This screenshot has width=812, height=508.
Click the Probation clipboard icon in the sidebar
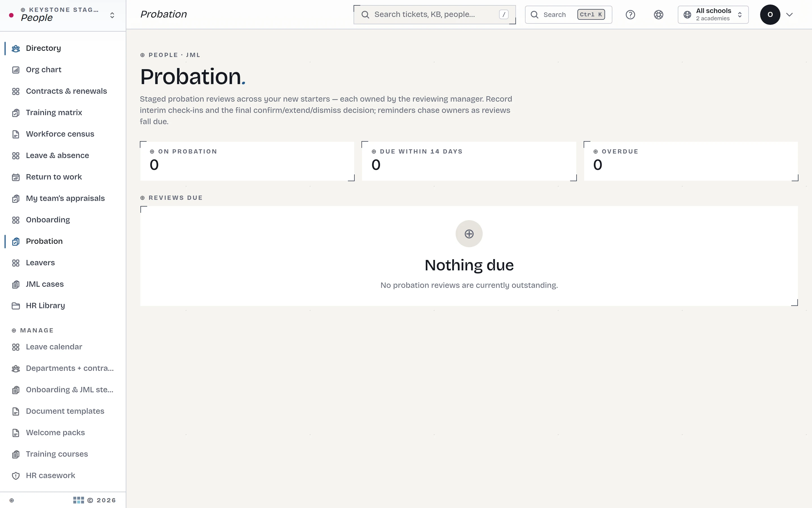[x=16, y=242]
